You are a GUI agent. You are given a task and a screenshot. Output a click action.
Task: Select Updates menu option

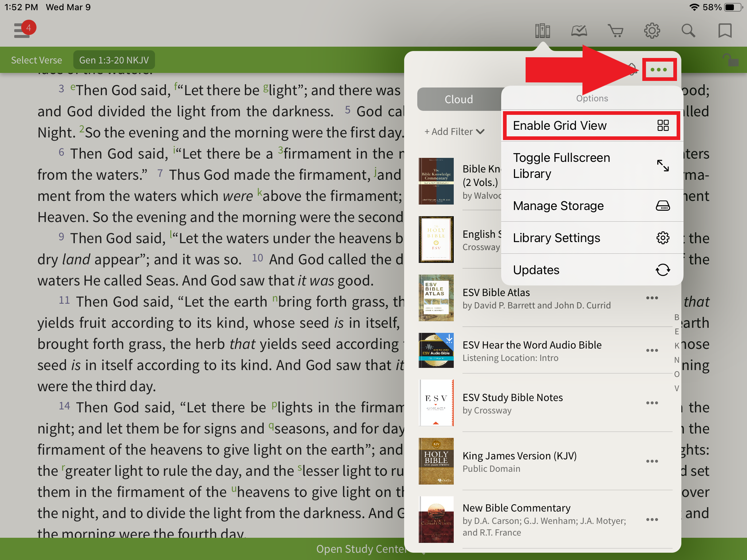pos(592,270)
